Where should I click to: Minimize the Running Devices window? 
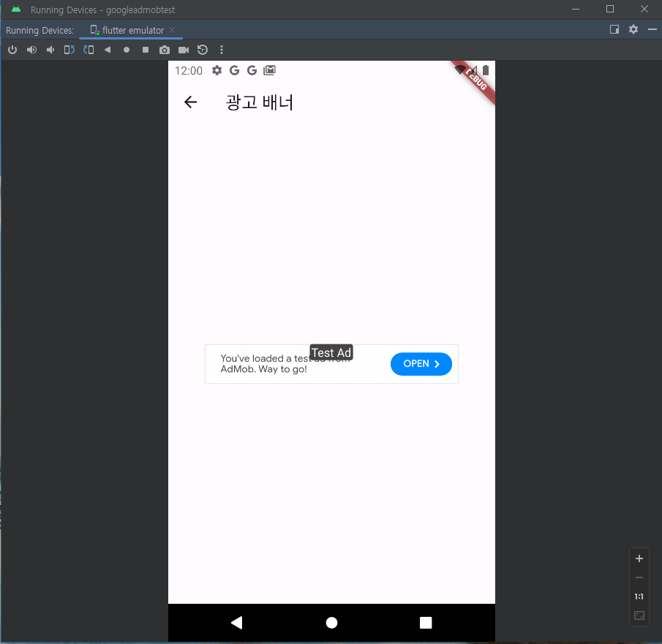point(576,9)
